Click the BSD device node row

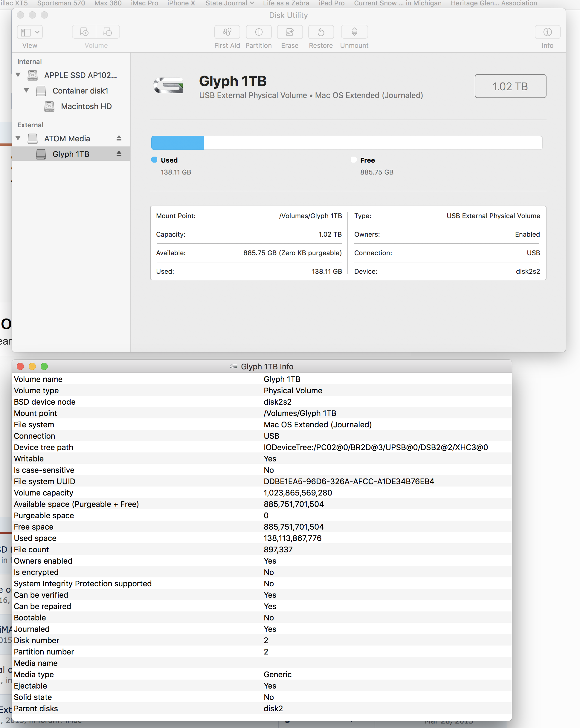(262, 402)
